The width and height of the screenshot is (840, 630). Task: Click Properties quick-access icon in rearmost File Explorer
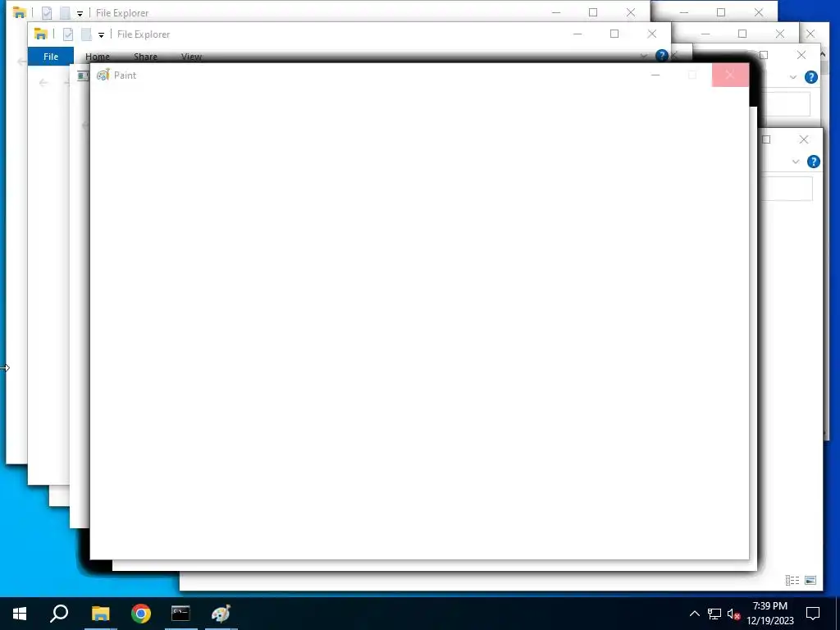pyautogui.click(x=47, y=12)
